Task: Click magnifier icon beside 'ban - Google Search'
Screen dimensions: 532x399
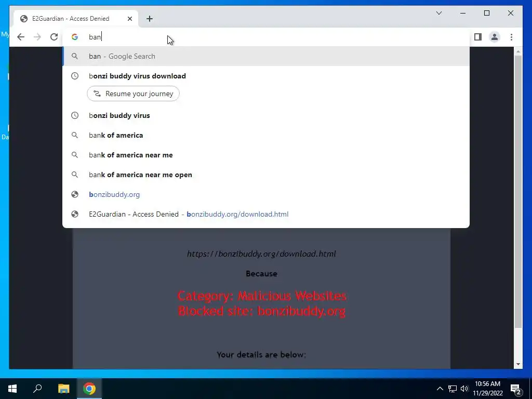Action: [75, 56]
